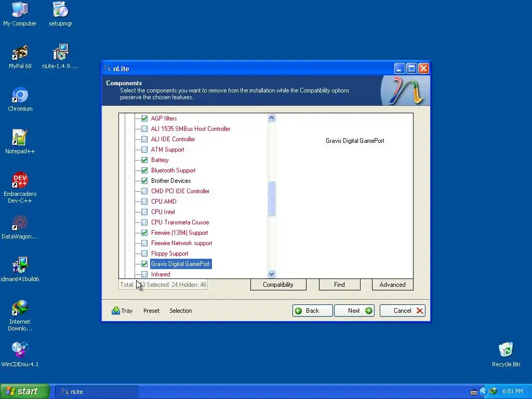Check the CPU AMD checkbox
The height and width of the screenshot is (399, 532).
pyautogui.click(x=144, y=202)
